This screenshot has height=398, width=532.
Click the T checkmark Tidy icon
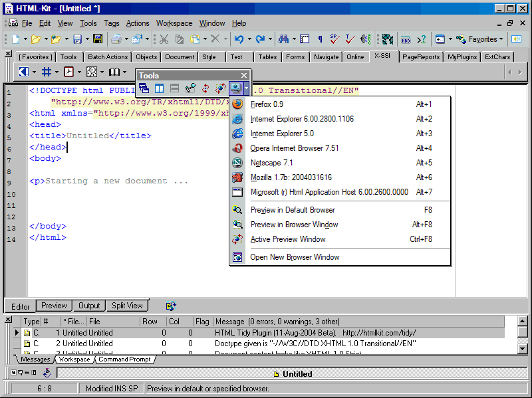350,39
